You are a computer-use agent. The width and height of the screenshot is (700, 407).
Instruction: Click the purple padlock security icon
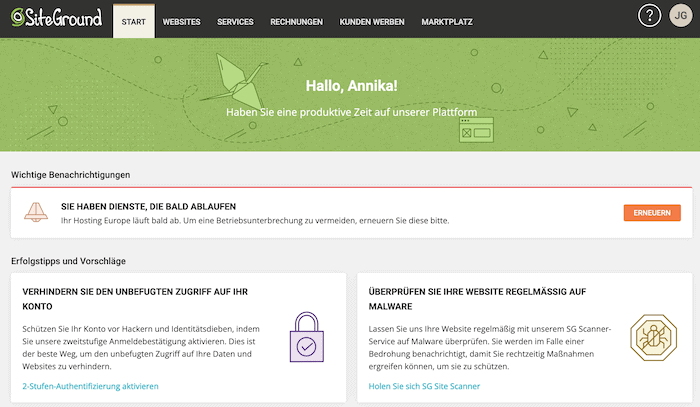(x=307, y=337)
